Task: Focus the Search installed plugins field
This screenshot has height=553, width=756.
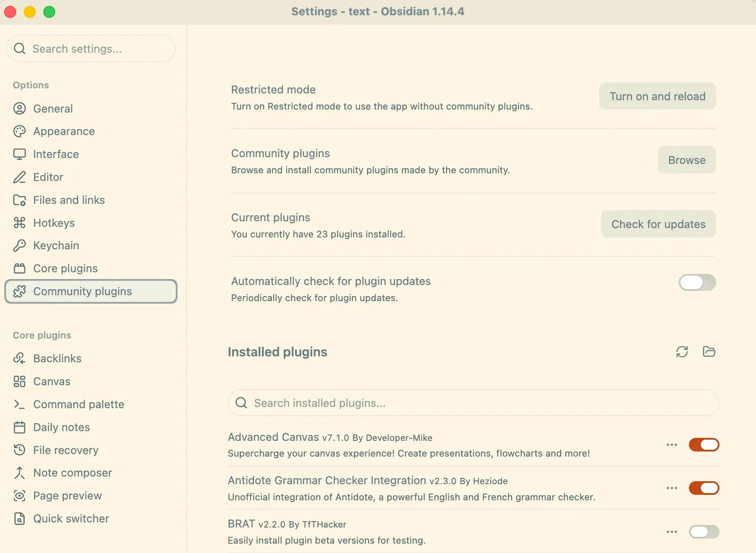Action: coord(473,403)
